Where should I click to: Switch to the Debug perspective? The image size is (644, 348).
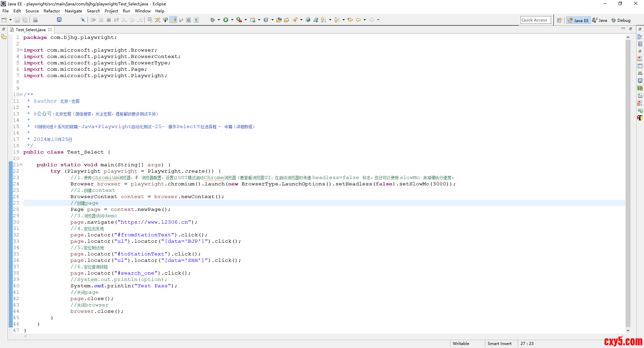(x=621, y=20)
